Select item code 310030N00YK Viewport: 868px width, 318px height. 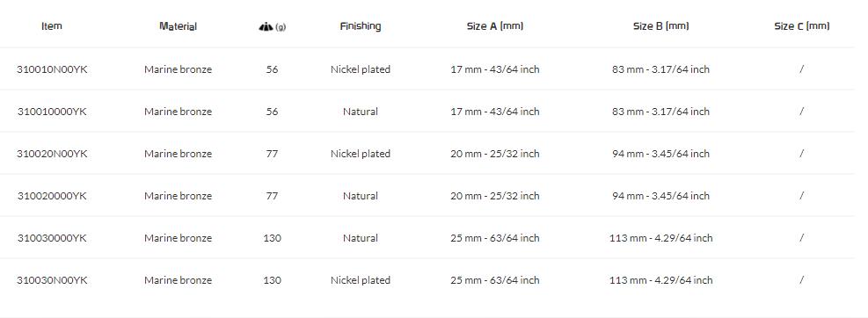click(x=52, y=280)
